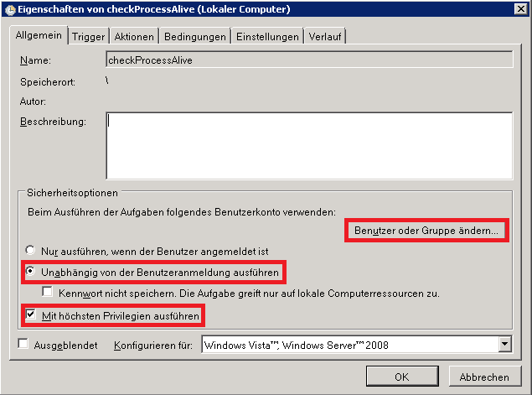This screenshot has height=395, width=532.
Task: Uncheck 'Mit höchsten Privilegien ausführen'
Action: coord(32,316)
